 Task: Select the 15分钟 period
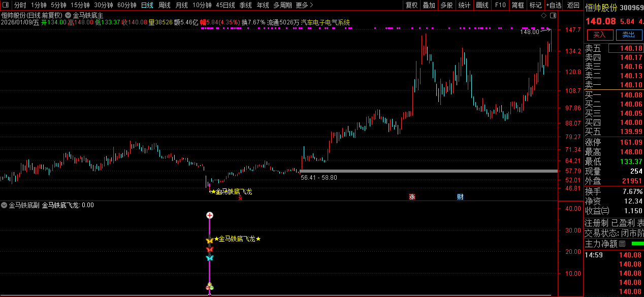pyautogui.click(x=80, y=5)
